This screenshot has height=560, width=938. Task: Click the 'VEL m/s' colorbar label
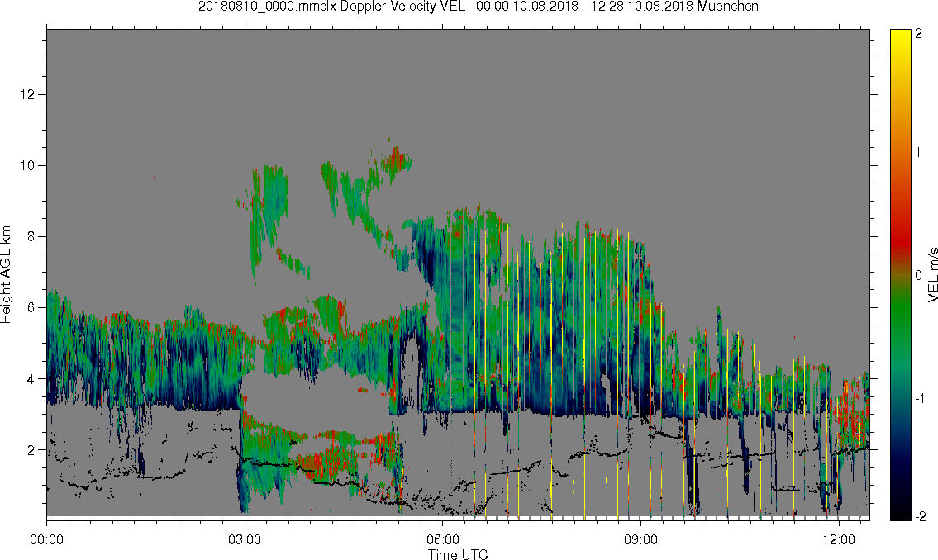pos(932,275)
